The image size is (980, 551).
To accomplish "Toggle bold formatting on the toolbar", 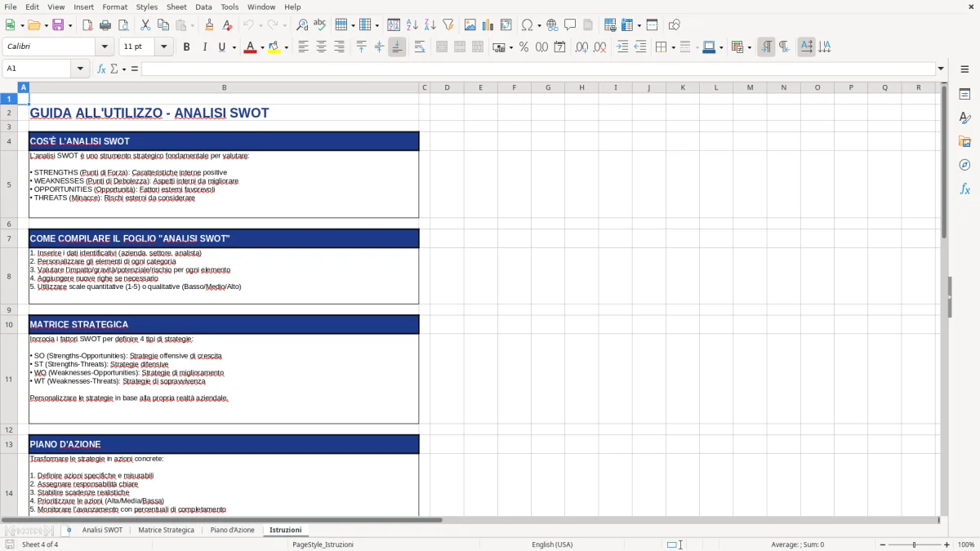I will point(186,47).
